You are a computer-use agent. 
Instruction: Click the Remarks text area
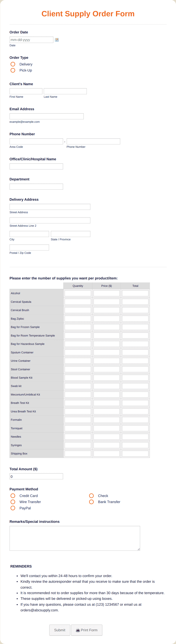(x=75, y=538)
